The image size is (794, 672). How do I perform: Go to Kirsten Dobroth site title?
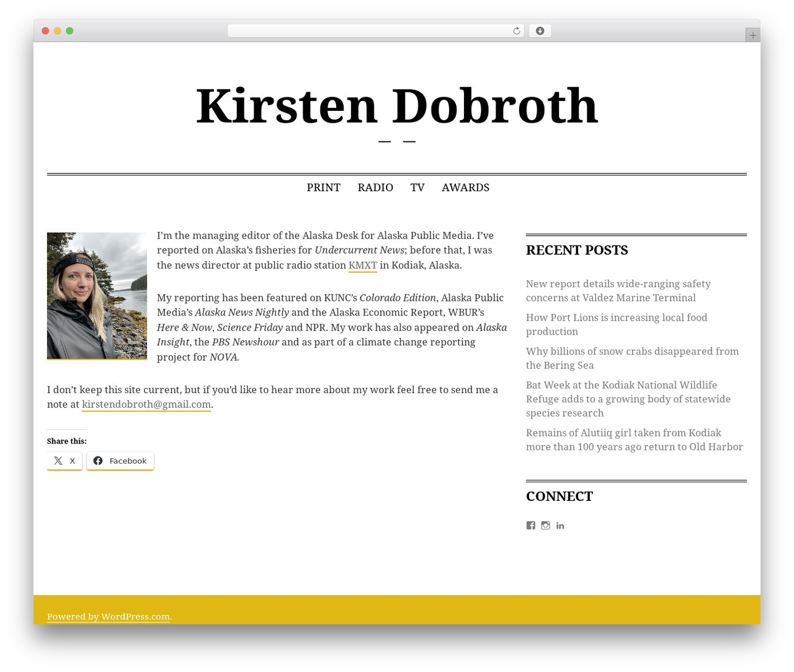pyautogui.click(x=397, y=105)
